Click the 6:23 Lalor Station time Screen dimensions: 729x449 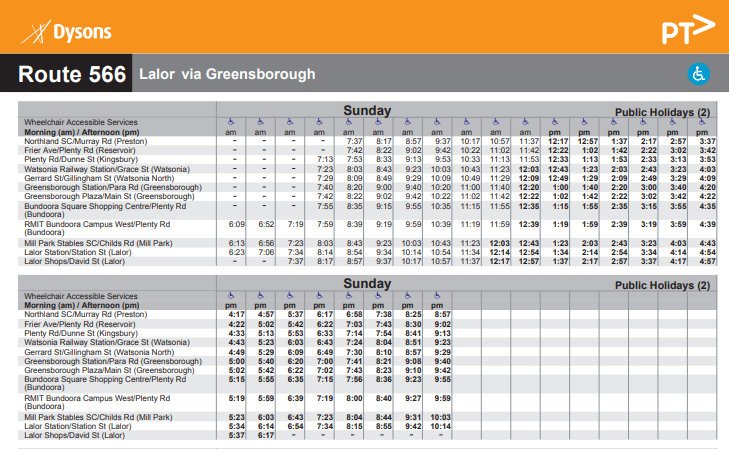pyautogui.click(x=237, y=252)
